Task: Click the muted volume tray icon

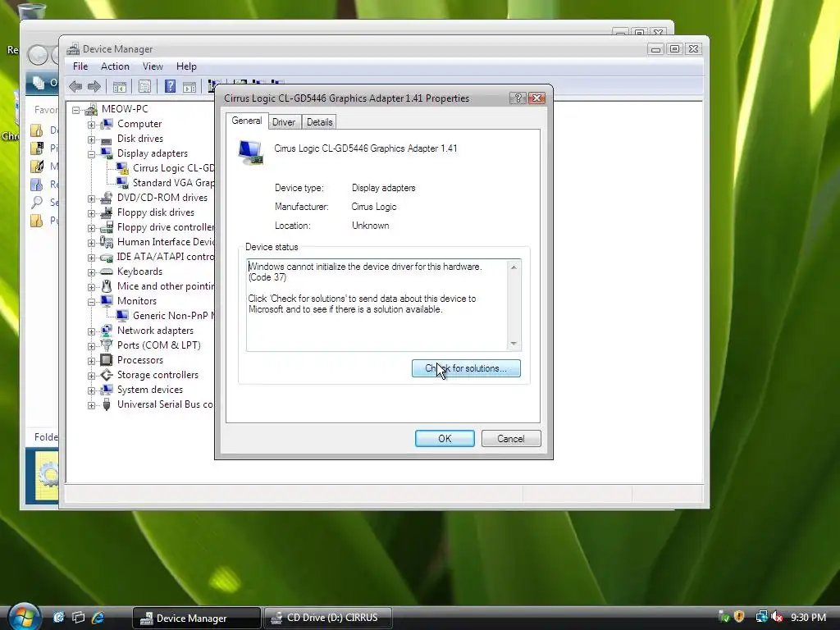Action: 778,617
